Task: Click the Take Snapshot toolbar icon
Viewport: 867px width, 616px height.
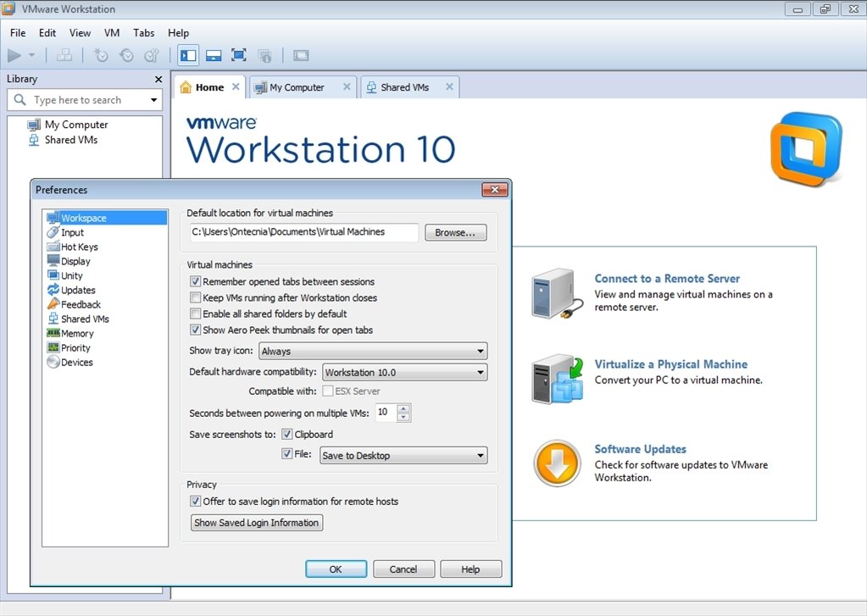Action: (101, 55)
